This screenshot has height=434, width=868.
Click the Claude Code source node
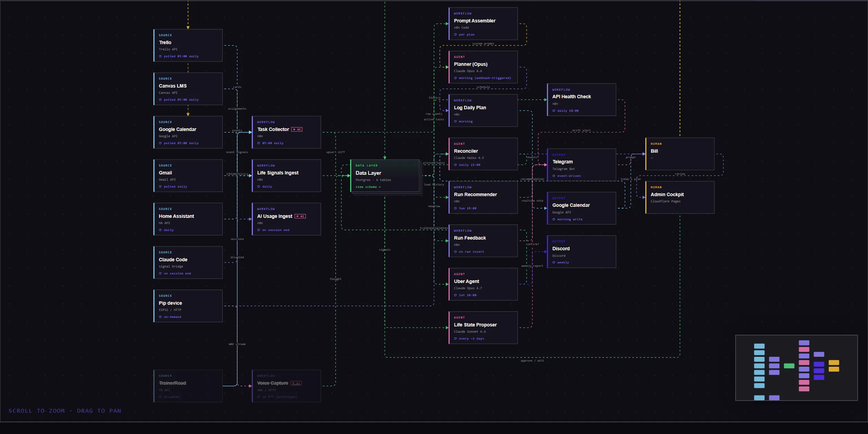click(188, 263)
